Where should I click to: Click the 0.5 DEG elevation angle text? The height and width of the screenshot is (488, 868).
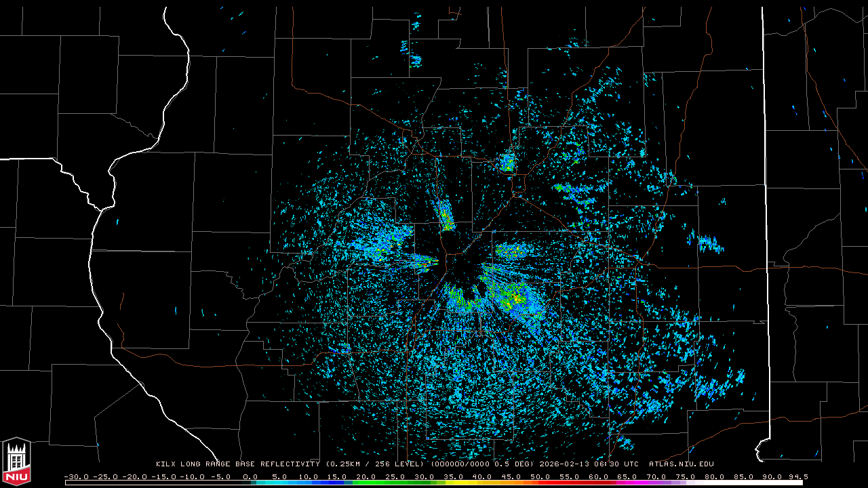tap(513, 464)
